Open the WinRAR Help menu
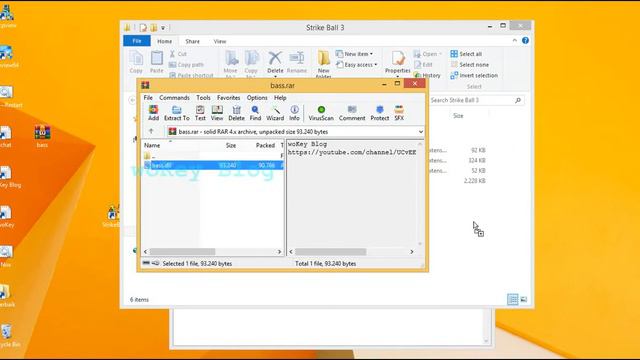 pyautogui.click(x=280, y=98)
